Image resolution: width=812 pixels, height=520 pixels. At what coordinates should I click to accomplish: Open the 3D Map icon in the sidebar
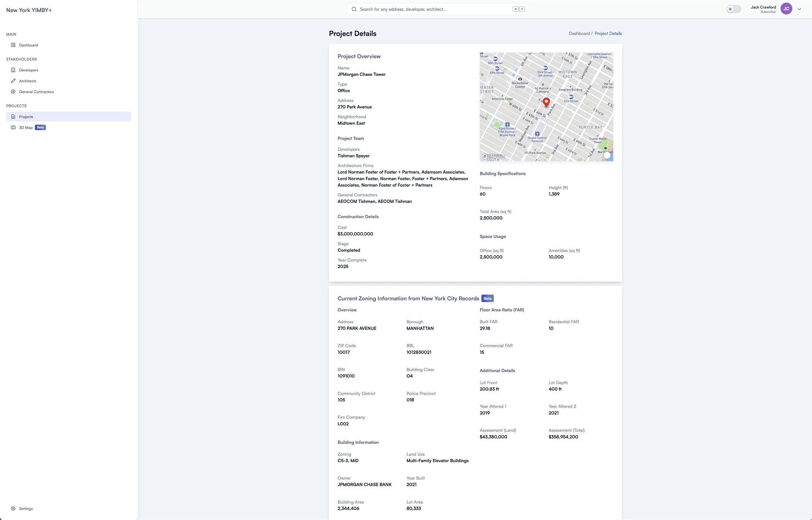(13, 127)
